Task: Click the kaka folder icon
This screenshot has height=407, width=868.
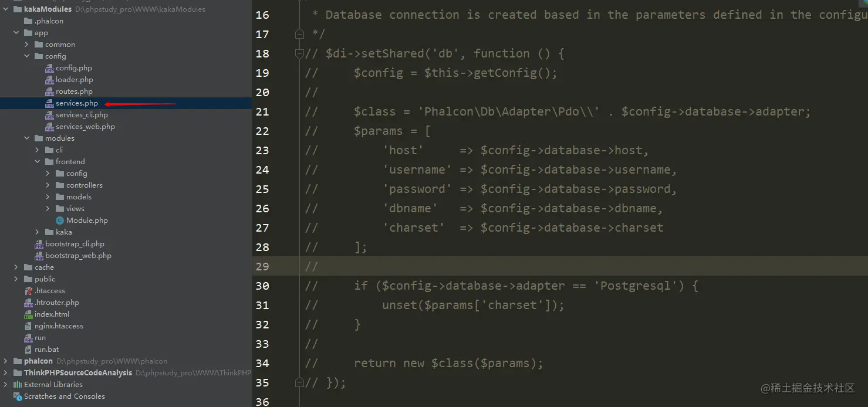Action: [49, 232]
